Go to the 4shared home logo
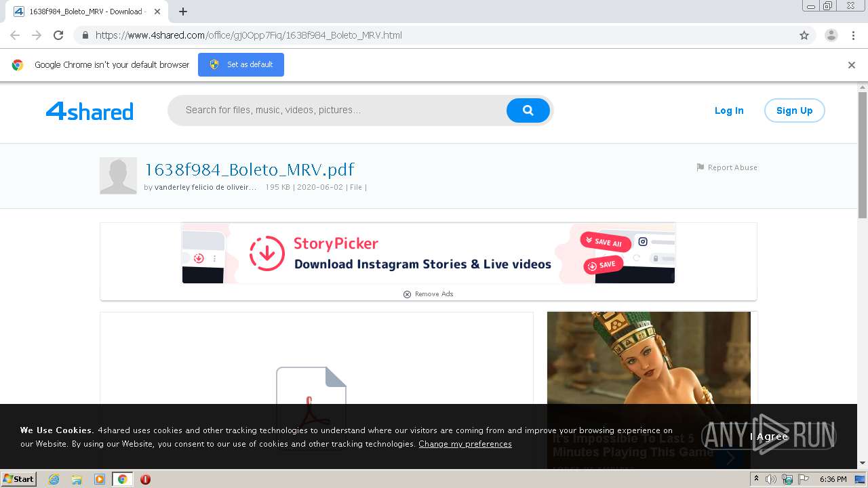Viewport: 868px width, 488px height. [90, 111]
